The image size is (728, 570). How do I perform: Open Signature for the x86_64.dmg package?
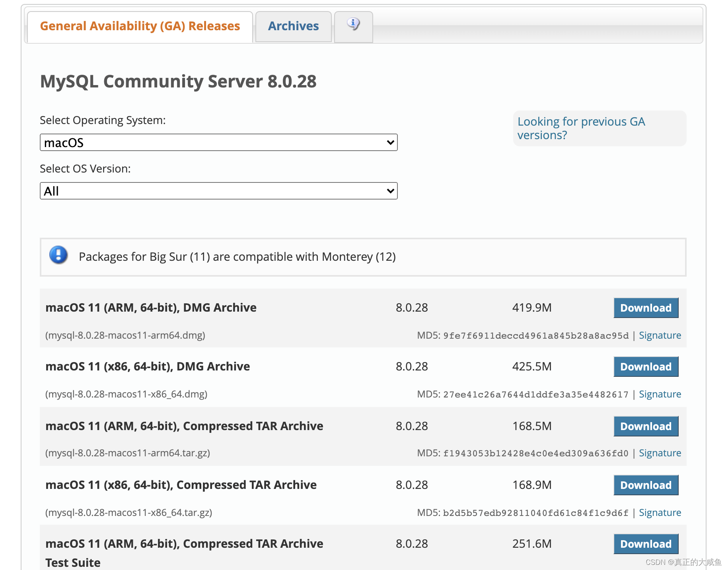point(660,394)
